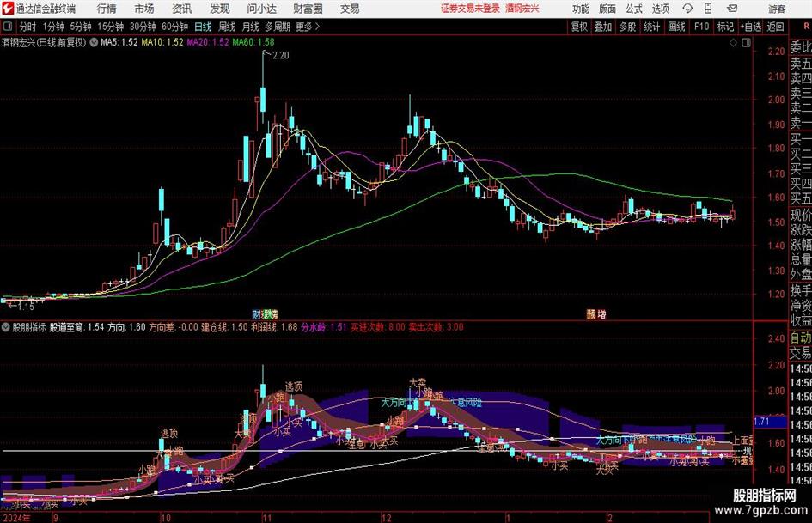This screenshot has width=812, height=523.
Task: Click the 复权 toolbar button
Action: click(579, 27)
